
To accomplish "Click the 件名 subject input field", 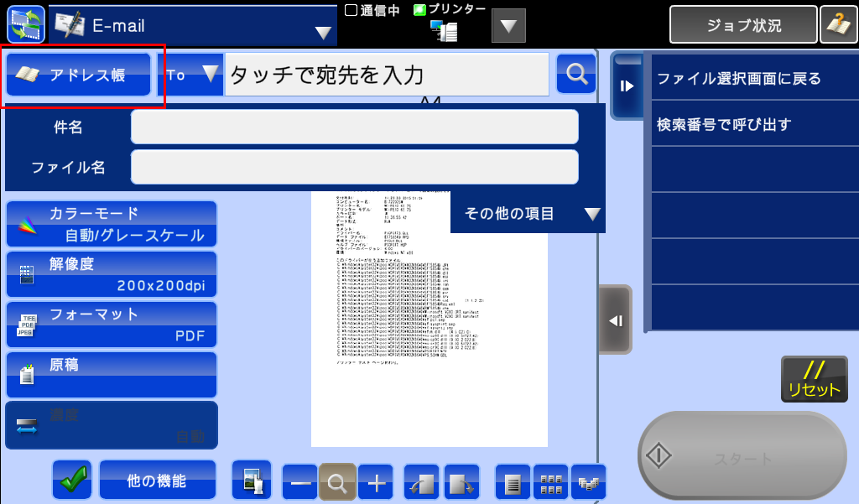I will click(x=354, y=127).
